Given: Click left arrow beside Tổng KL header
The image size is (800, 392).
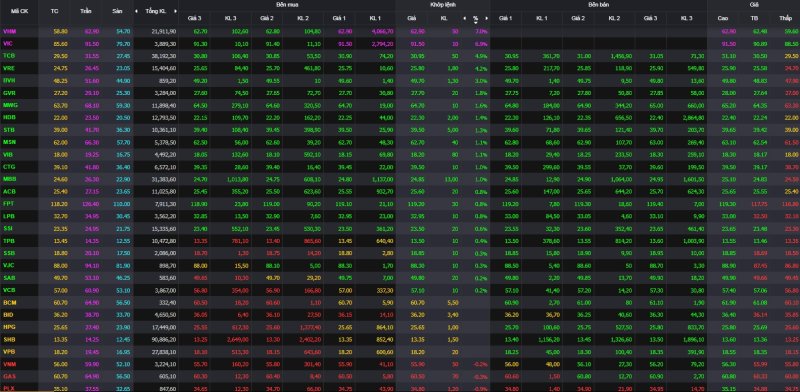Looking at the screenshot, I should (x=136, y=11).
